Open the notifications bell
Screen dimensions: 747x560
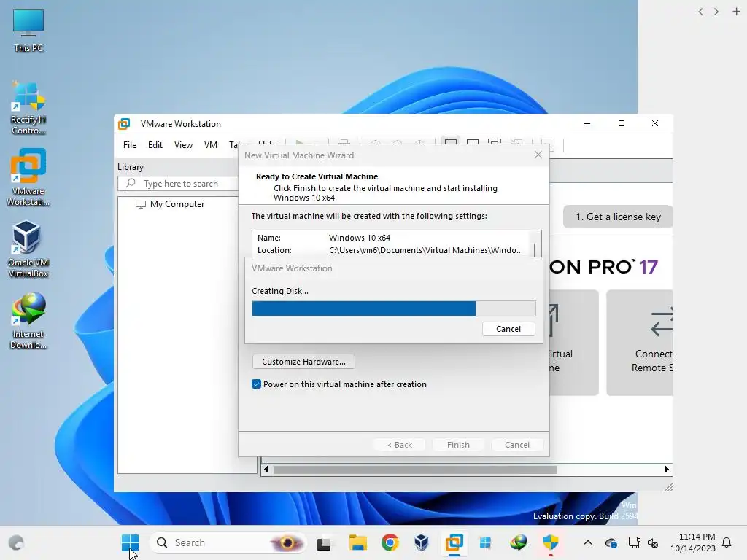[727, 542]
